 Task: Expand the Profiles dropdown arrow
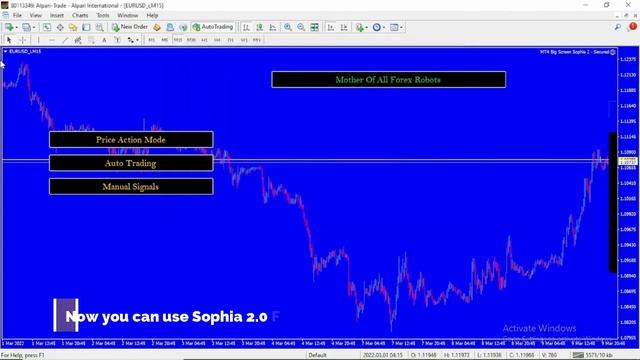click(x=34, y=27)
